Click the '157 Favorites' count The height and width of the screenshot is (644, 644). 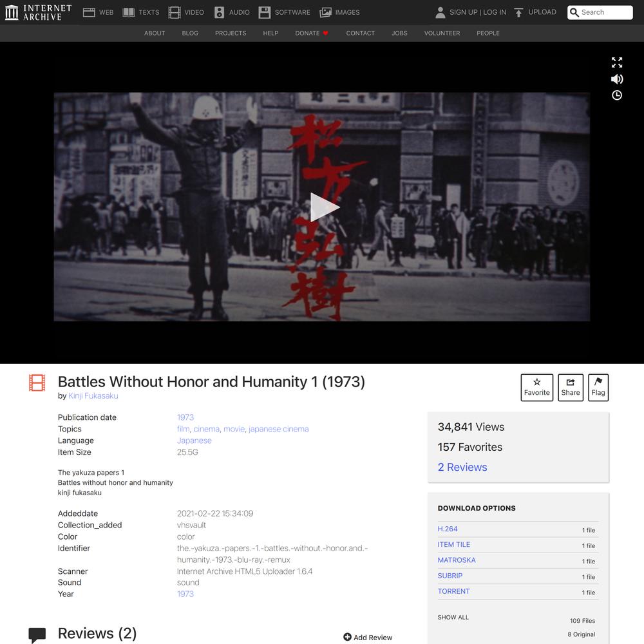click(470, 448)
